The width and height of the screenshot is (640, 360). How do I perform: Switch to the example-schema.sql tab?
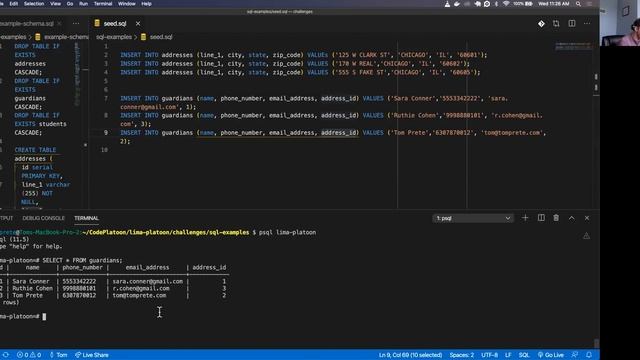[x=27, y=24]
